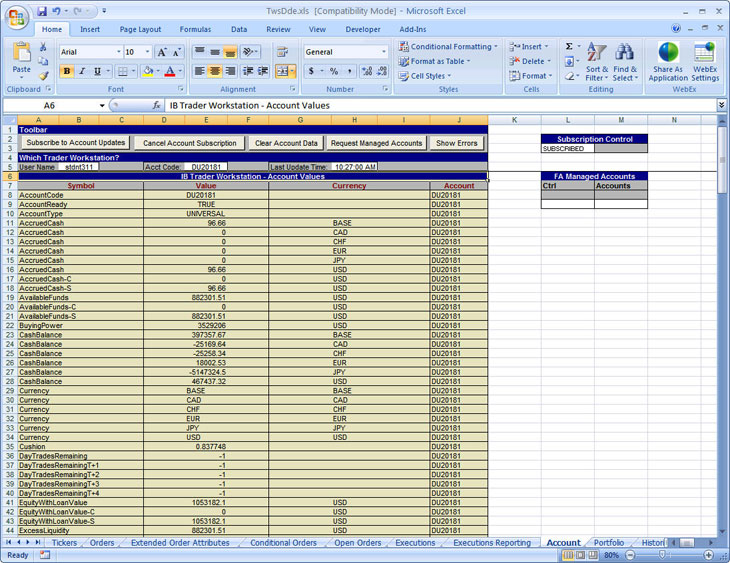Apply red font color

coord(170,71)
